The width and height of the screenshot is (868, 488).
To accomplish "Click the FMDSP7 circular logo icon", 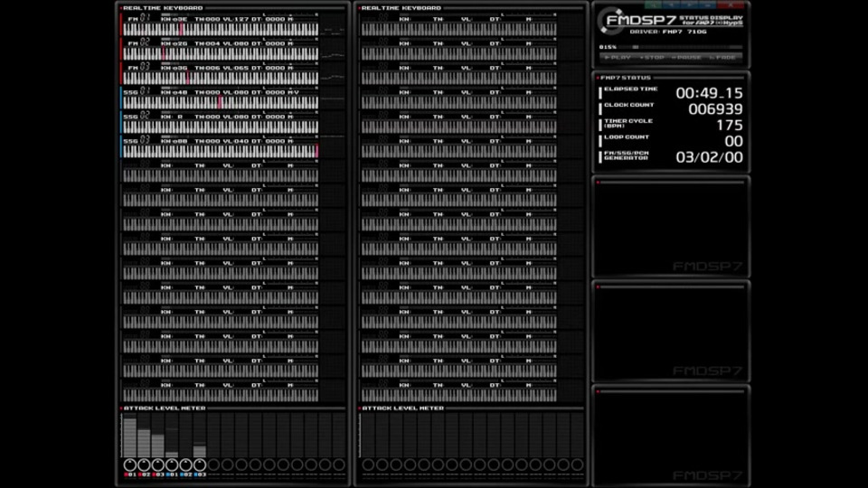I will 610,21.
